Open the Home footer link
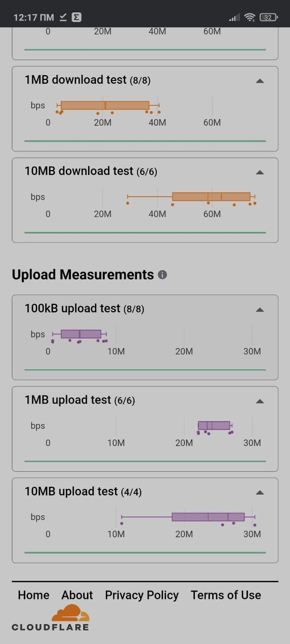290x644 pixels. [33, 595]
